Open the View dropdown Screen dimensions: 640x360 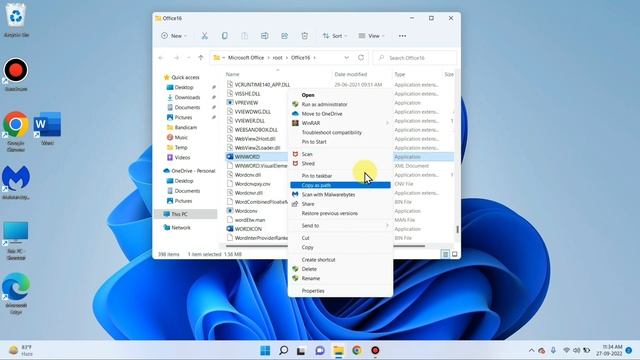coord(371,36)
